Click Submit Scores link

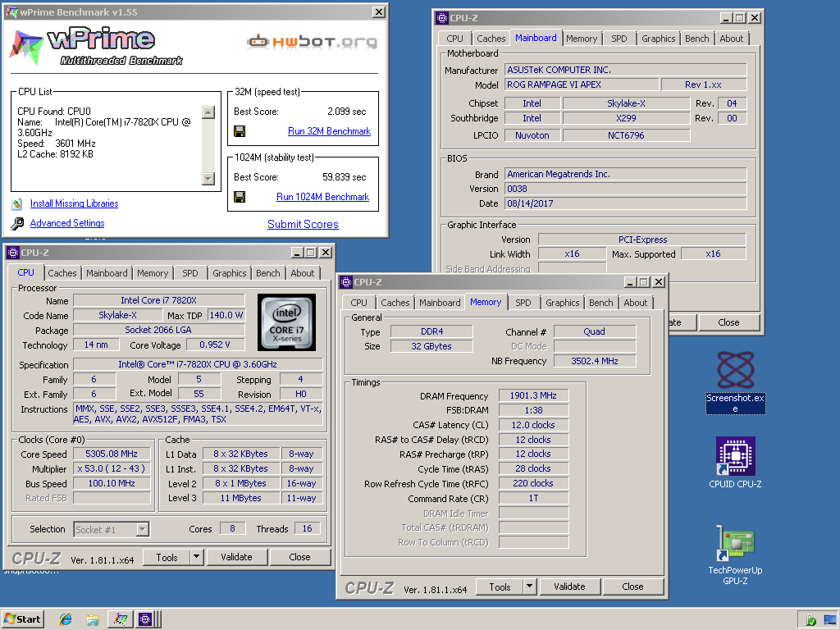coord(303,225)
